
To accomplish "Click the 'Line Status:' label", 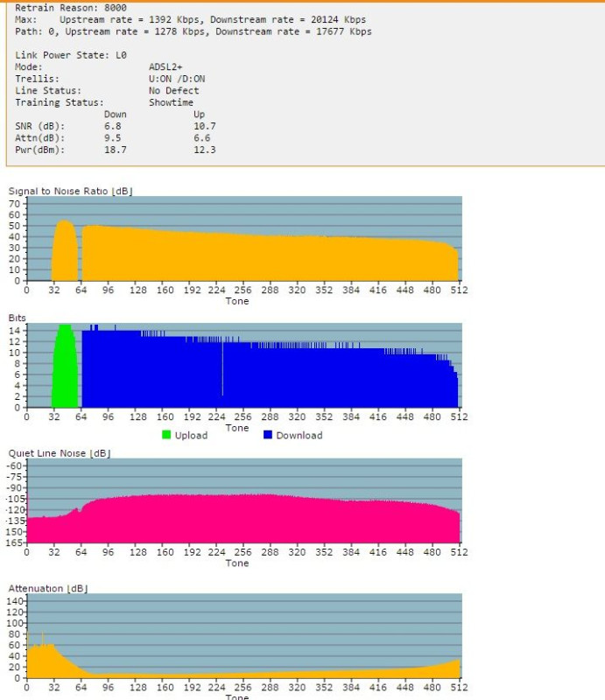I will (x=48, y=91).
